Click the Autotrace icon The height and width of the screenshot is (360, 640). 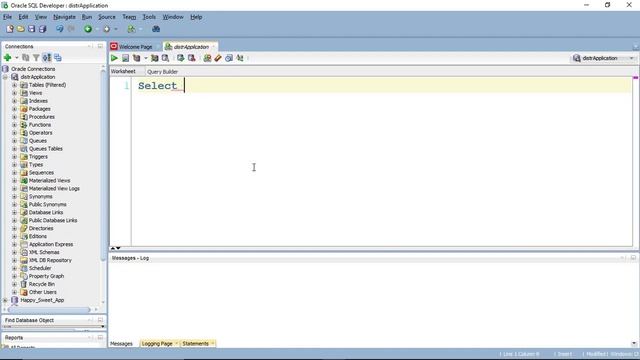point(155,58)
